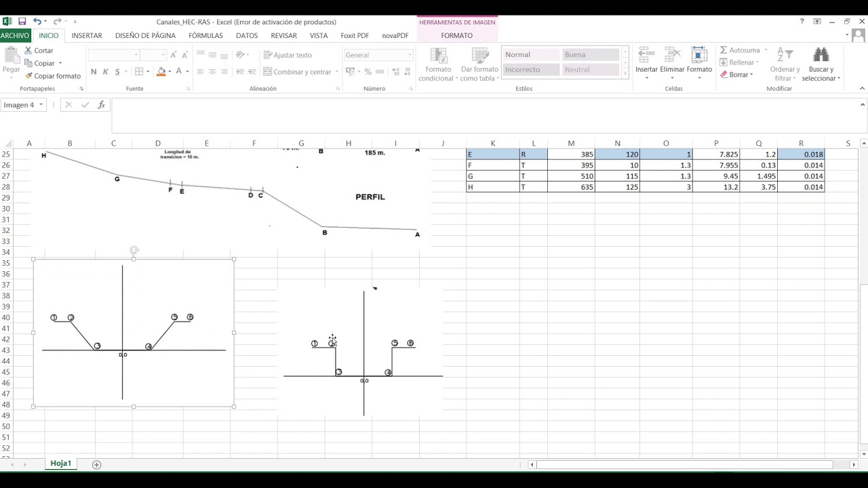Apply the Neutral cell style
Viewport: 868px width, 488px height.
(590, 69)
